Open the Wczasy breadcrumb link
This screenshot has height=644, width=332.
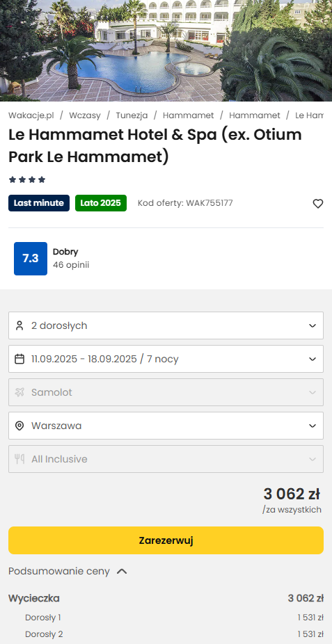(x=85, y=115)
